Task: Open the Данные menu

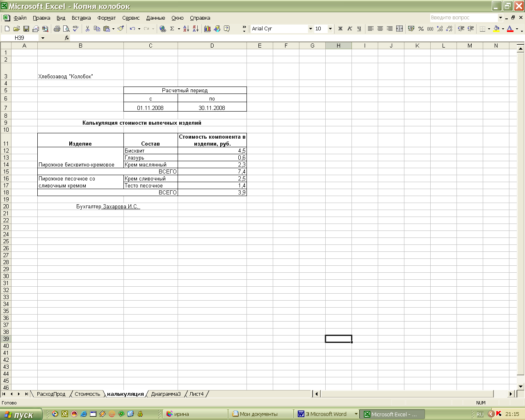Action: 156,18
